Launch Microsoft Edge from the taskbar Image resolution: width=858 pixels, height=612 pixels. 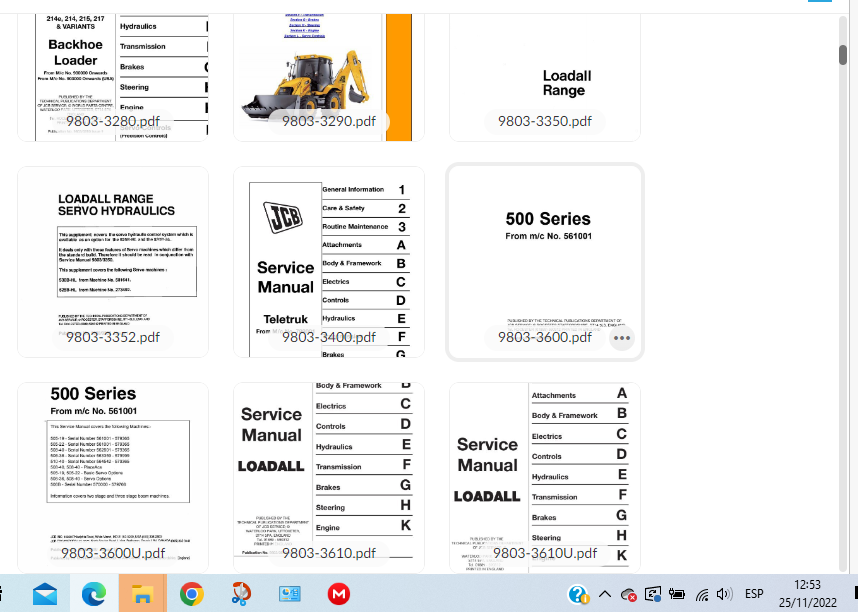[x=93, y=594]
